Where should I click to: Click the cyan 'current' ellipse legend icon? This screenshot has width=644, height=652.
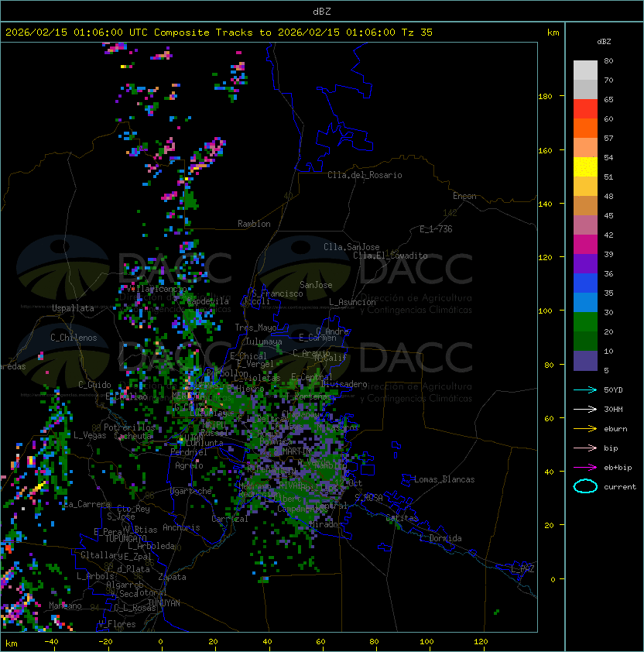click(x=585, y=486)
